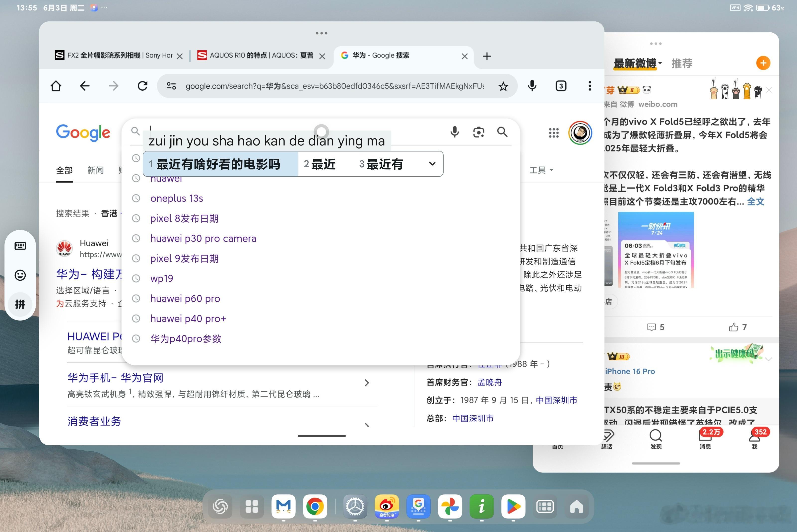Open emoji picker in floating IME panel

[20, 275]
